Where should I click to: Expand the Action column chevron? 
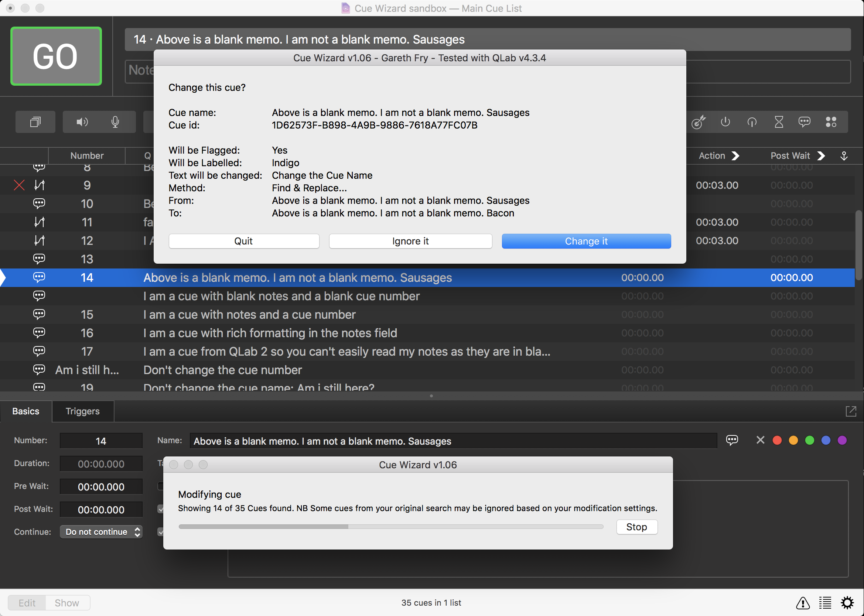735,156
